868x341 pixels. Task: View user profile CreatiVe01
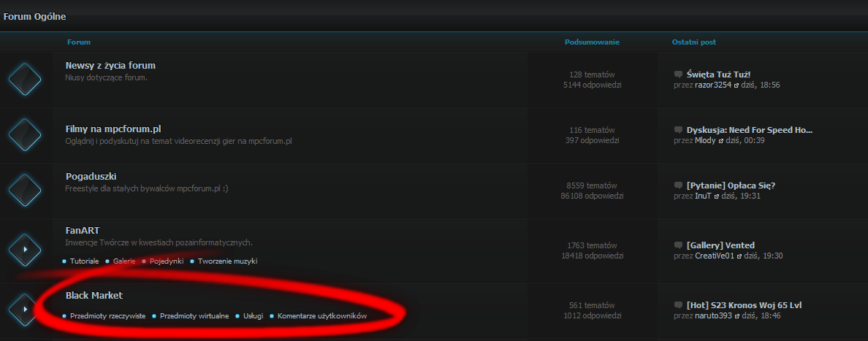click(x=715, y=256)
